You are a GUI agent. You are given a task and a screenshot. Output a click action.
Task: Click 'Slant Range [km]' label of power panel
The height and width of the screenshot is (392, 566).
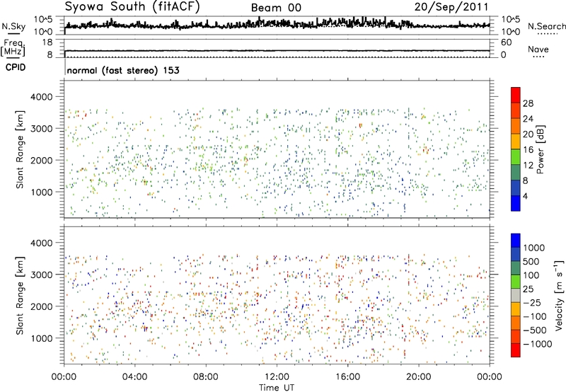(20, 149)
